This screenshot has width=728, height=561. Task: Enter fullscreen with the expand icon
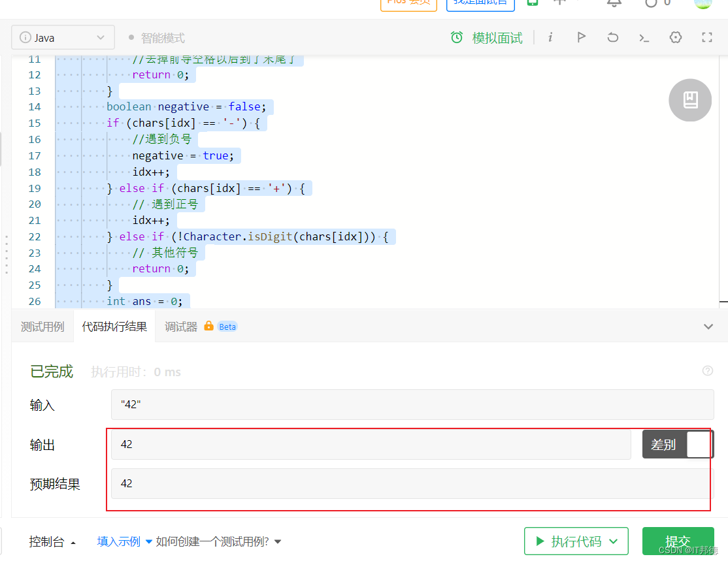click(x=707, y=37)
